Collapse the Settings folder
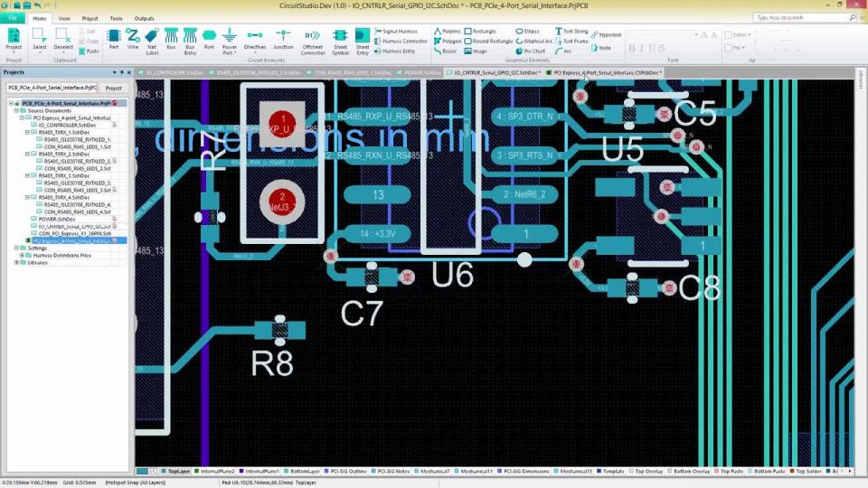The image size is (868, 488). 16,248
